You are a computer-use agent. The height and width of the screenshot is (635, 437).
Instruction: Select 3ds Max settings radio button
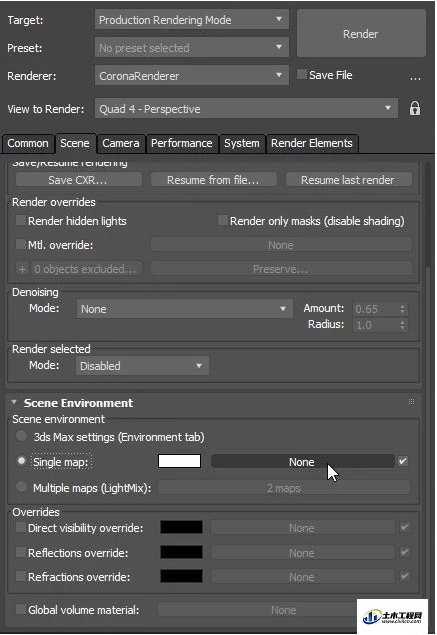point(21,436)
